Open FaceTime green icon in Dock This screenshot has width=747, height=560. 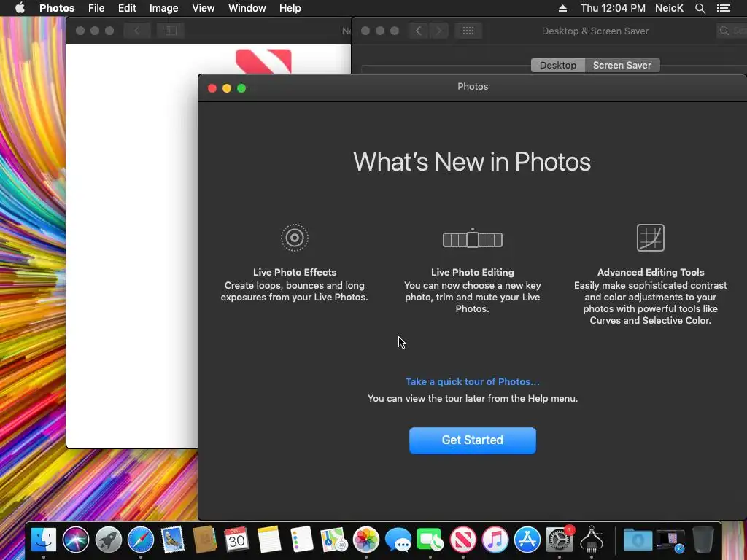[430, 540]
